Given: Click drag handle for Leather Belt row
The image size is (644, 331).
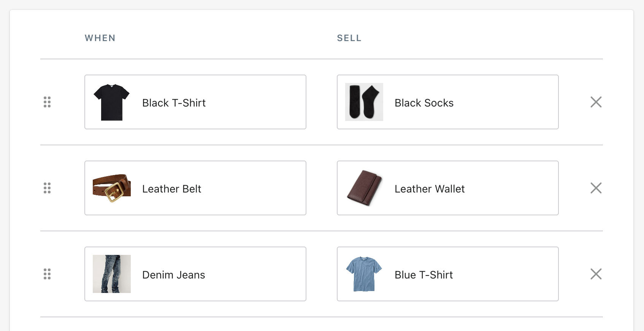Looking at the screenshot, I should pyautogui.click(x=47, y=188).
